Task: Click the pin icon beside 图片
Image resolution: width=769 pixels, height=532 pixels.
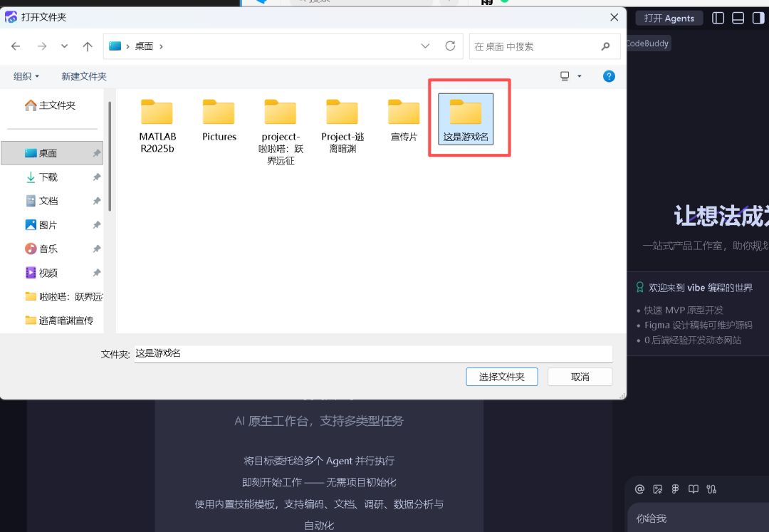Action: tap(97, 225)
